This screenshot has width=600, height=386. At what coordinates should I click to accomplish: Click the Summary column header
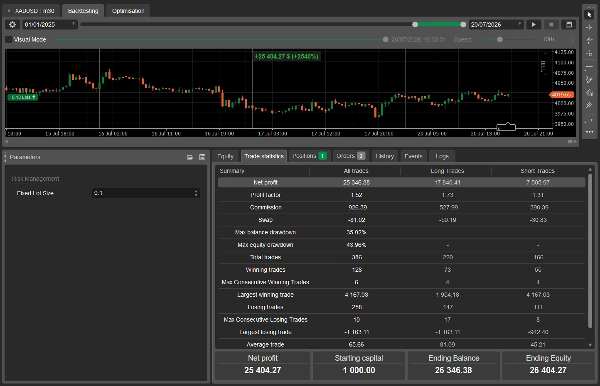coord(232,171)
